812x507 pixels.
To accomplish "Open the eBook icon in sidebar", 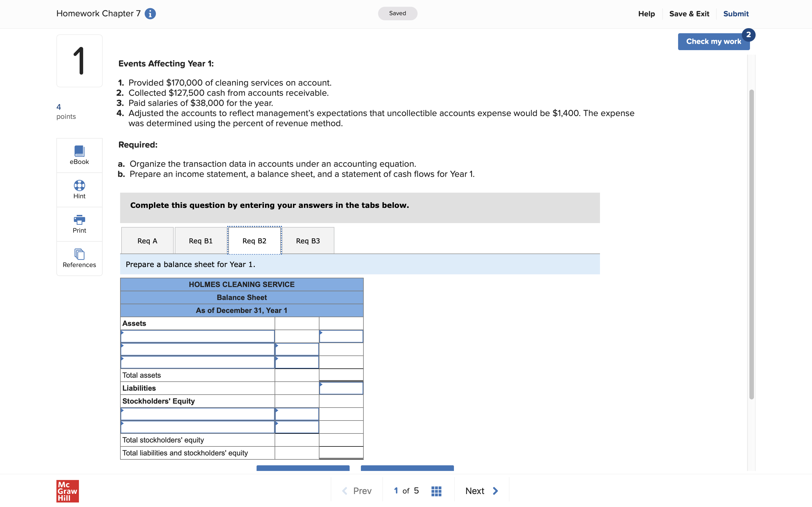I will click(79, 151).
